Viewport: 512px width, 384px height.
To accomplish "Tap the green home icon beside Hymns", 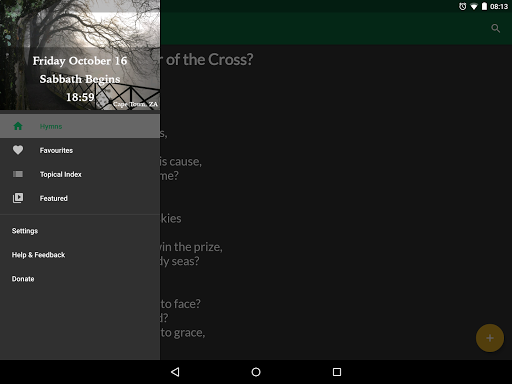I will [x=18, y=126].
